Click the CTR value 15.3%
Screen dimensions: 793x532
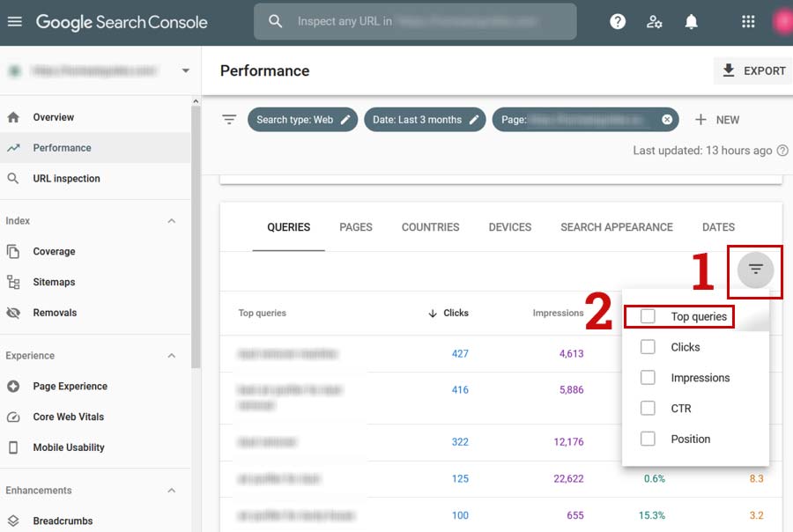[652, 516]
